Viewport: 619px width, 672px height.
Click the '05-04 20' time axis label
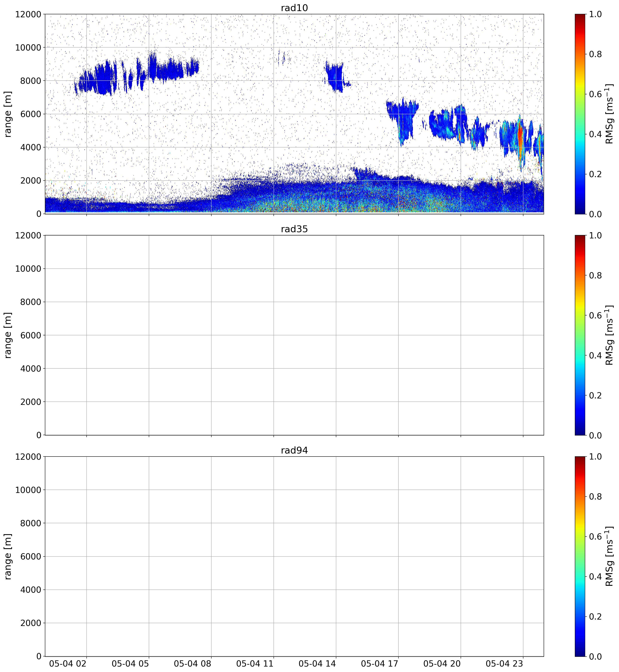point(442,664)
